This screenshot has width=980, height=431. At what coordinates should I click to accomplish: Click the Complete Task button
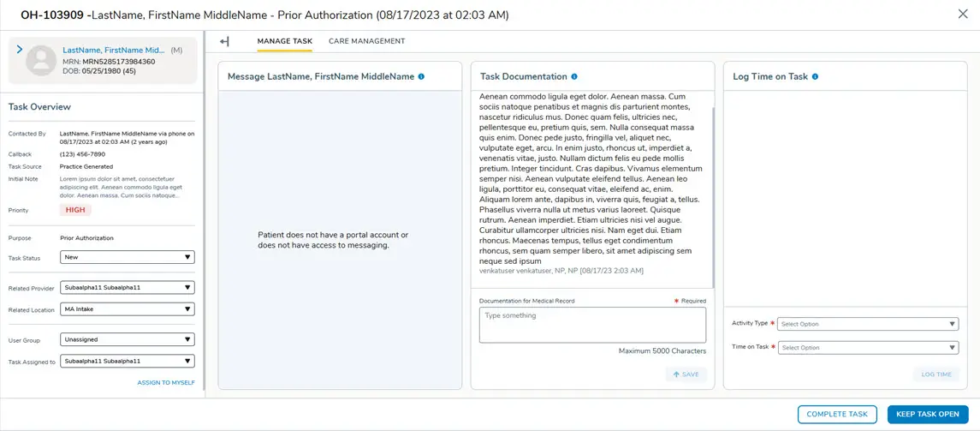pyautogui.click(x=837, y=415)
